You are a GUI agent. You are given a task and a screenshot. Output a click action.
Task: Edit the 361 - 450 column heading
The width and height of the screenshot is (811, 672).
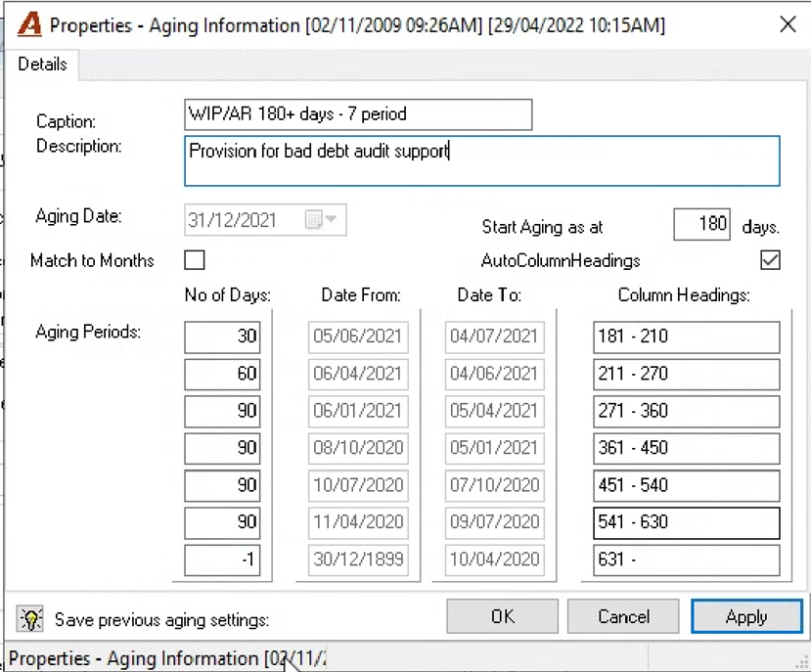687,448
